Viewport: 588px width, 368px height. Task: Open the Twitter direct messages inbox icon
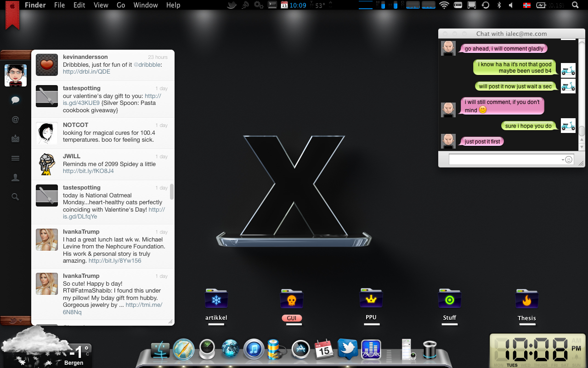[x=15, y=138]
